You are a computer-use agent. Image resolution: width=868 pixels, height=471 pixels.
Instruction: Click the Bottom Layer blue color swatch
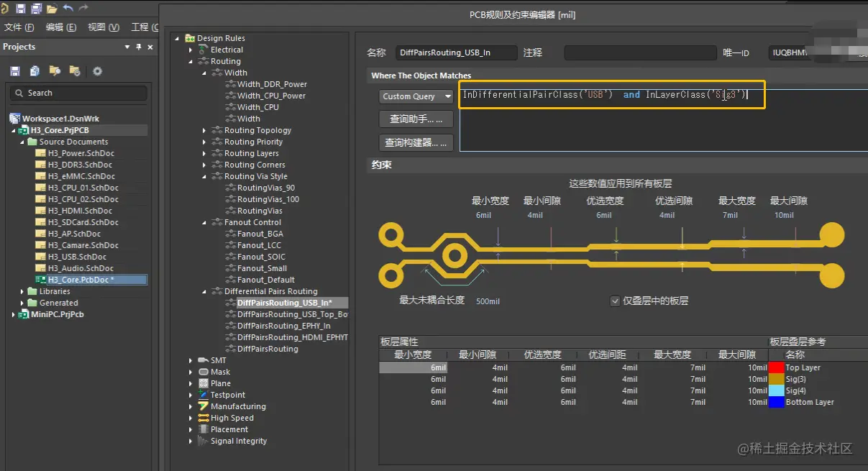[x=776, y=402]
